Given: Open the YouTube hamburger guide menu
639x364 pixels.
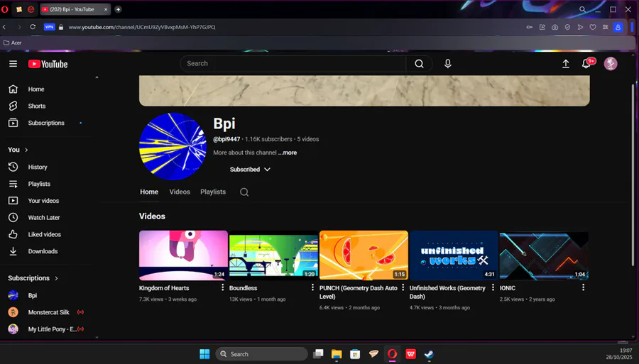Looking at the screenshot, I should pos(13,64).
